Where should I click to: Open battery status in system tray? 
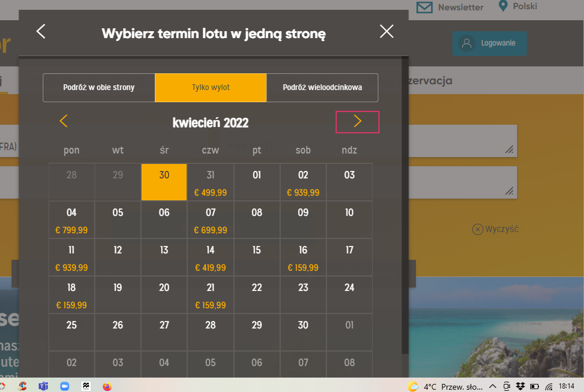(x=534, y=386)
